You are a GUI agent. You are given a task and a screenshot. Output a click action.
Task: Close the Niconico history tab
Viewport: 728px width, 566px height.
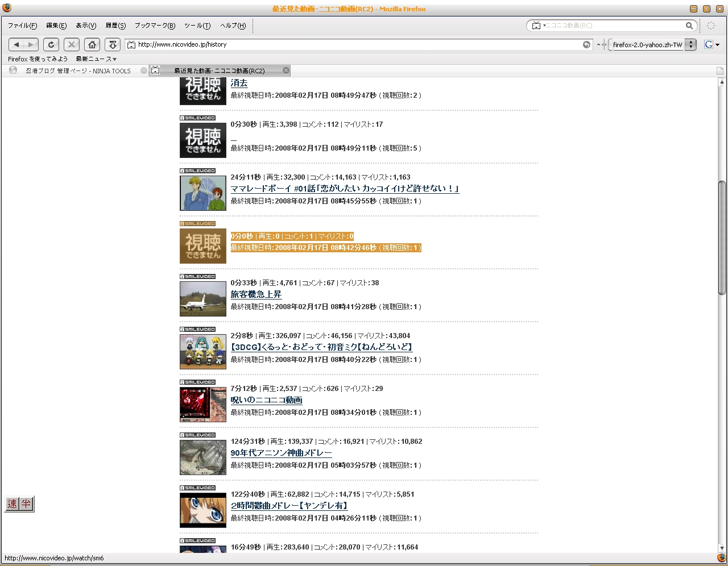click(286, 70)
